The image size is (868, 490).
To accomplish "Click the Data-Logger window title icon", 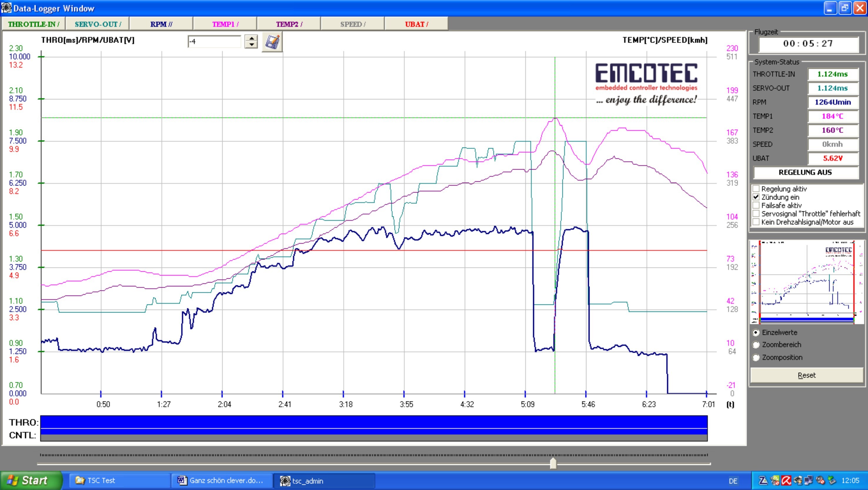I will (x=6, y=8).
